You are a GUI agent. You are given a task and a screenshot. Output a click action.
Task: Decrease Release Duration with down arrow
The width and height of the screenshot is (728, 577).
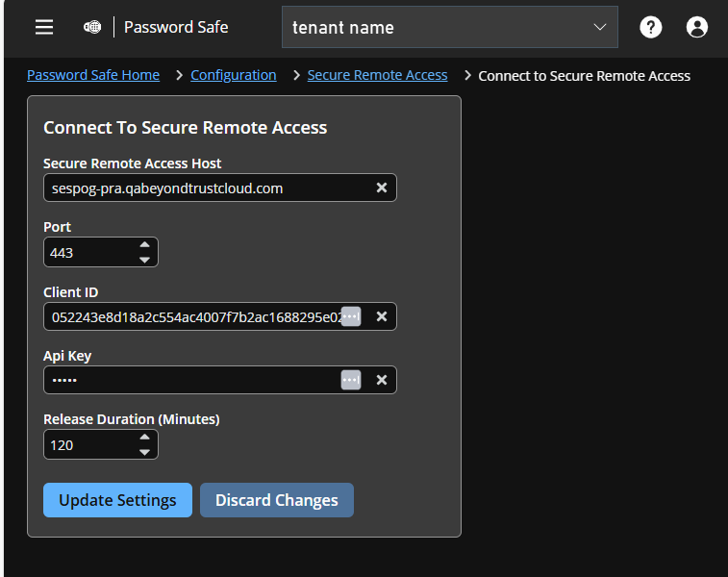click(x=145, y=452)
